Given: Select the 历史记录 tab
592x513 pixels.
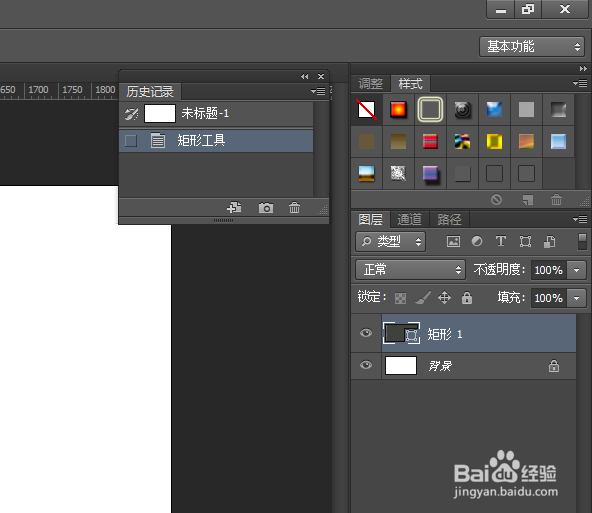Looking at the screenshot, I should [x=150, y=92].
